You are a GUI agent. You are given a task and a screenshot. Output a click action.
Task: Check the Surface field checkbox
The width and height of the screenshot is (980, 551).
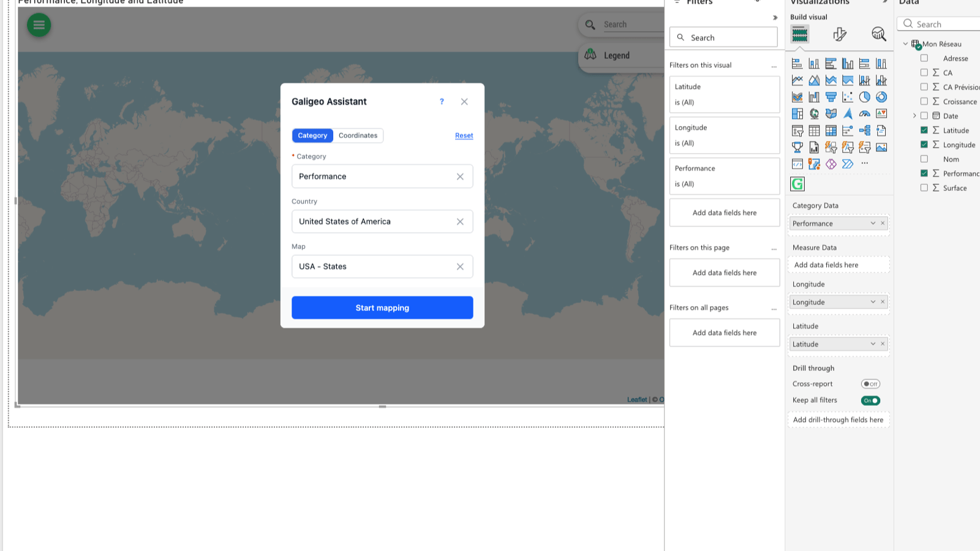point(924,188)
